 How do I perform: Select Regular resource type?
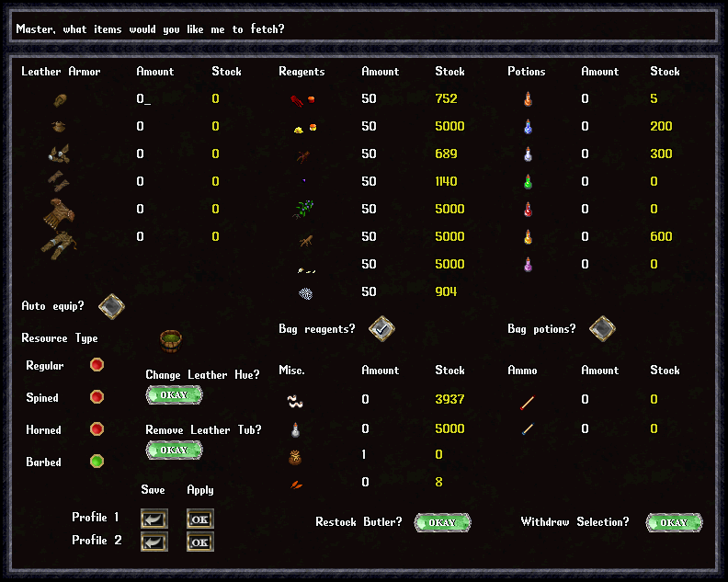pyautogui.click(x=97, y=365)
